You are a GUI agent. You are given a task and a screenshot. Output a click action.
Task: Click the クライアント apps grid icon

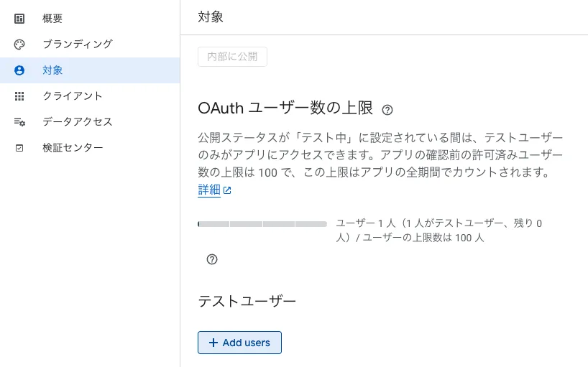[x=19, y=96]
